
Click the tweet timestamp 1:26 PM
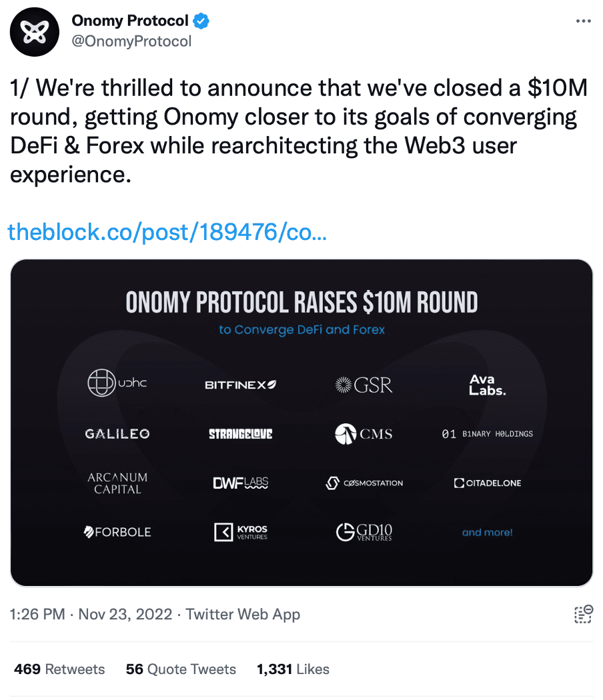[38, 614]
